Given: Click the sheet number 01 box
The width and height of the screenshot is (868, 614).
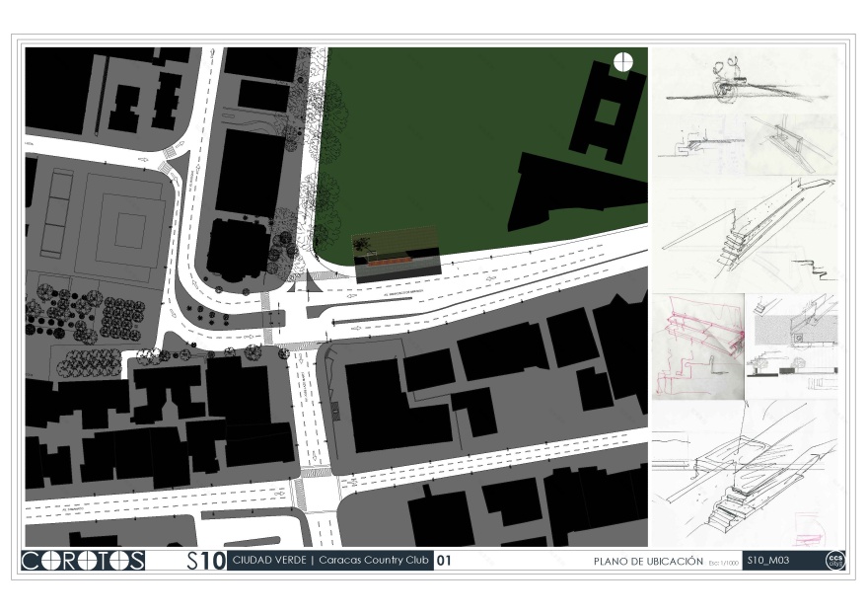Looking at the screenshot, I should (444, 561).
